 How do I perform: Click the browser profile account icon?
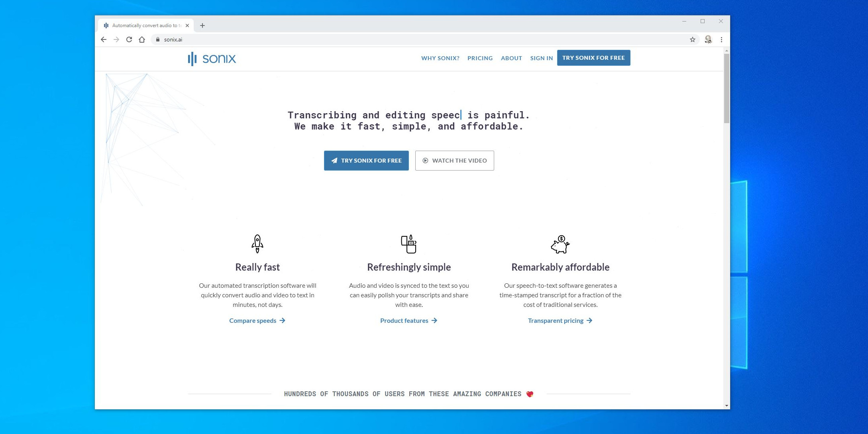(707, 39)
